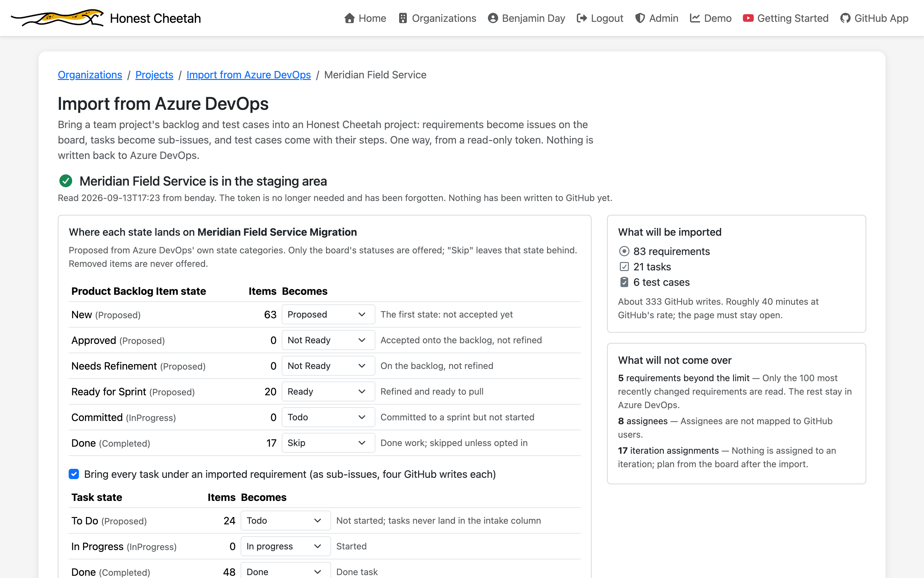Click the tasks checkbox icon beside 21 tasks
Viewport: 924px width, 578px height.
[x=624, y=267]
